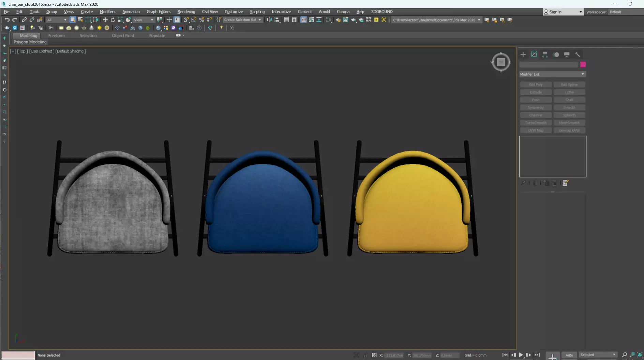644x360 pixels.
Task: Open the Hierarchy command panel tab
Action: pos(545,54)
